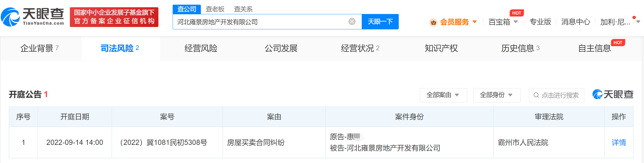Open the 经营风险 tab
This screenshot has width=644, height=163.
(x=201, y=49)
